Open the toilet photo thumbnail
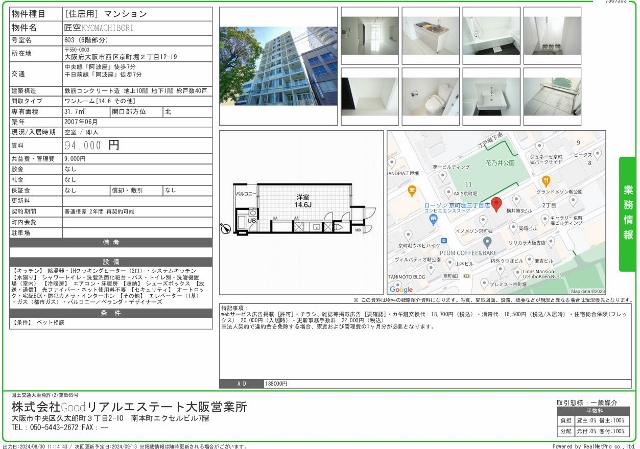This screenshot has width=640, height=449. point(431,97)
